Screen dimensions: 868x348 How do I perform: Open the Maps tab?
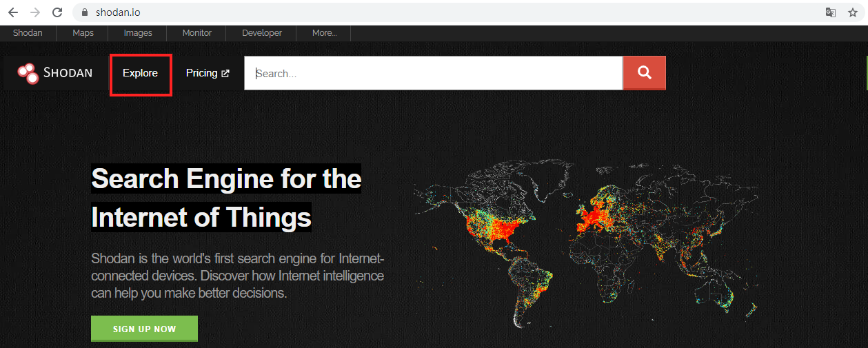tap(83, 33)
